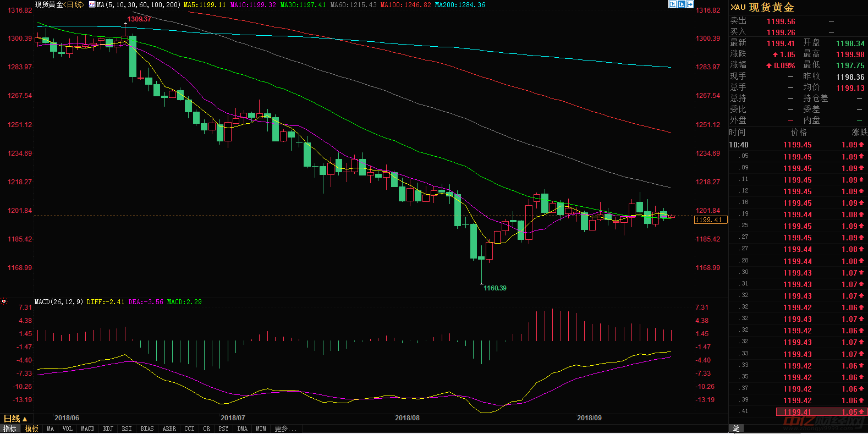Image resolution: width=868 pixels, height=434 pixels.
Task: Open the 日线 period dropdown
Action: click(x=15, y=419)
